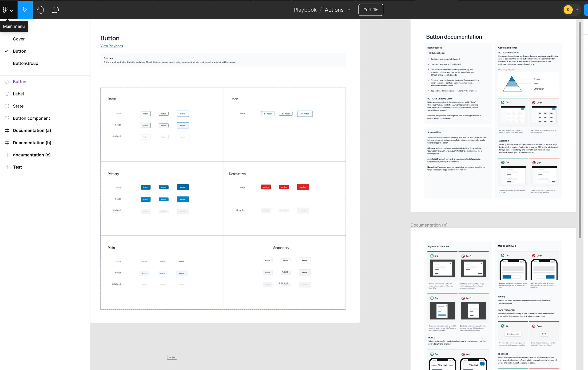Open the Figma main menu logo
The width and height of the screenshot is (588, 370).
click(x=5, y=10)
